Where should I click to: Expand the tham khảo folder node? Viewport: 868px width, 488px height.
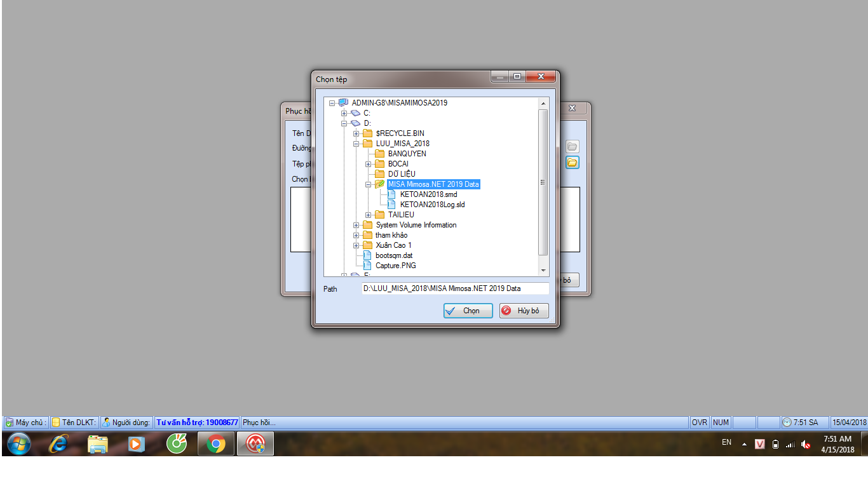[x=356, y=235]
